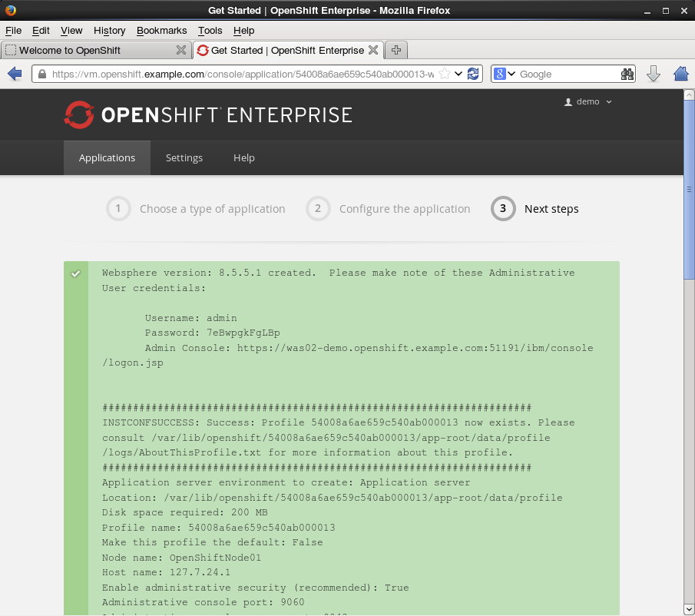Open the History menu
Image resolution: width=695 pixels, height=616 pixels.
(110, 31)
